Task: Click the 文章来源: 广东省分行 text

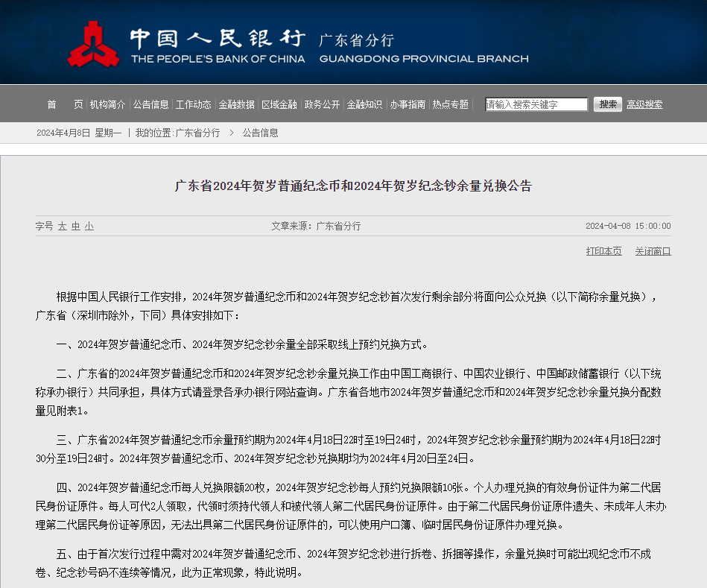Action: (x=316, y=226)
